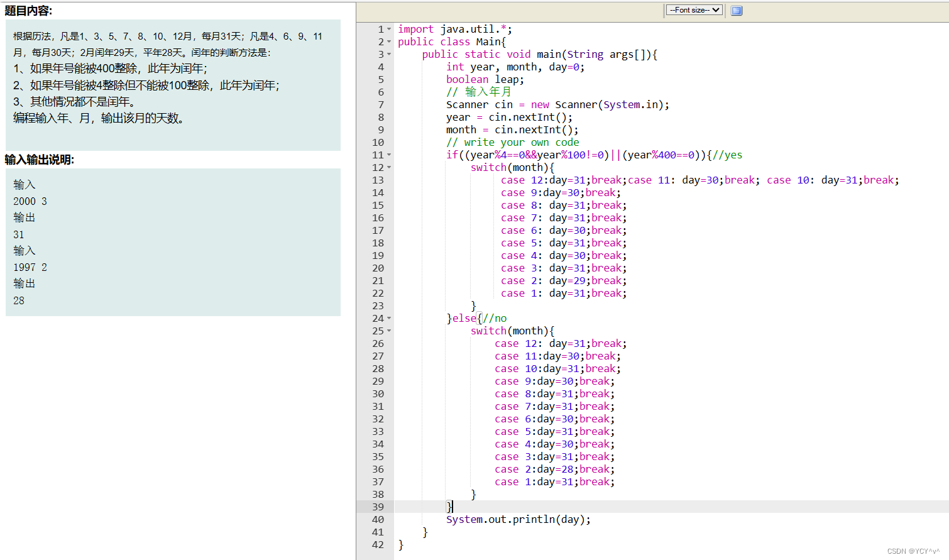Collapse the main method fold at line 3
Viewport: 949px width, 560px height.
pos(389,54)
